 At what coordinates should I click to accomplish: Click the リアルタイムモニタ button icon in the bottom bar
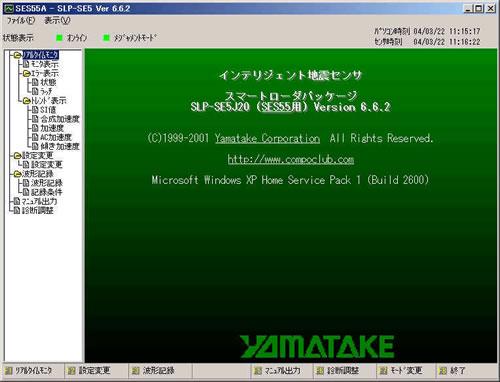9,371
